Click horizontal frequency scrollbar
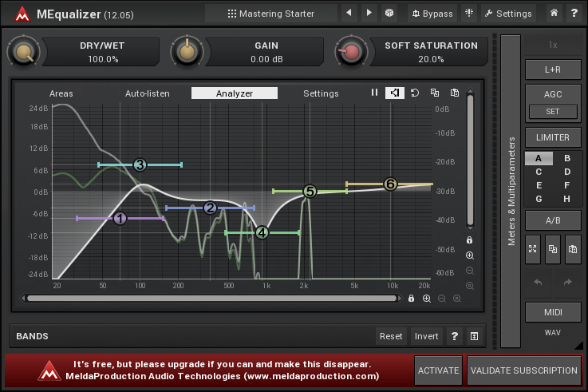This screenshot has height=392, width=588. pyautogui.click(x=212, y=299)
